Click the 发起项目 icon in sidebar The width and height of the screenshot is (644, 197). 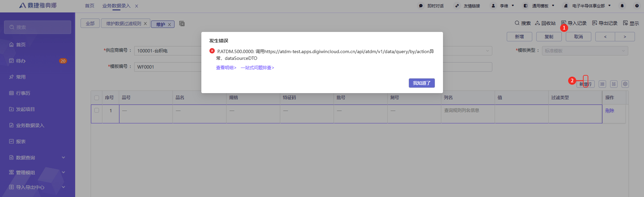click(x=11, y=109)
